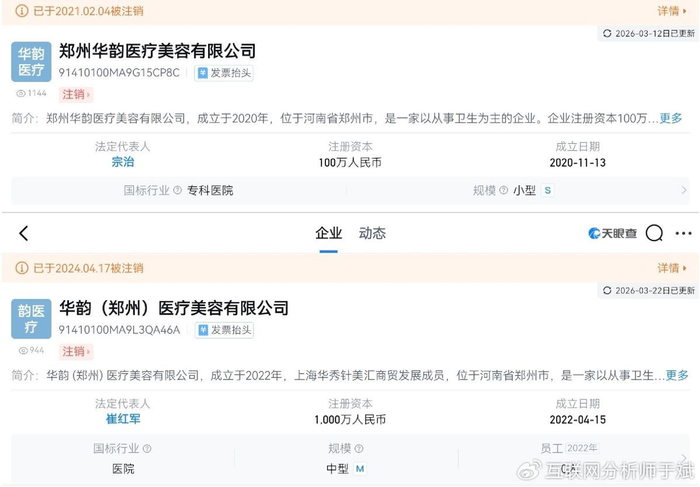The image size is (700, 487).
Task: Click founding date 2020-11-13
Action: point(578,162)
